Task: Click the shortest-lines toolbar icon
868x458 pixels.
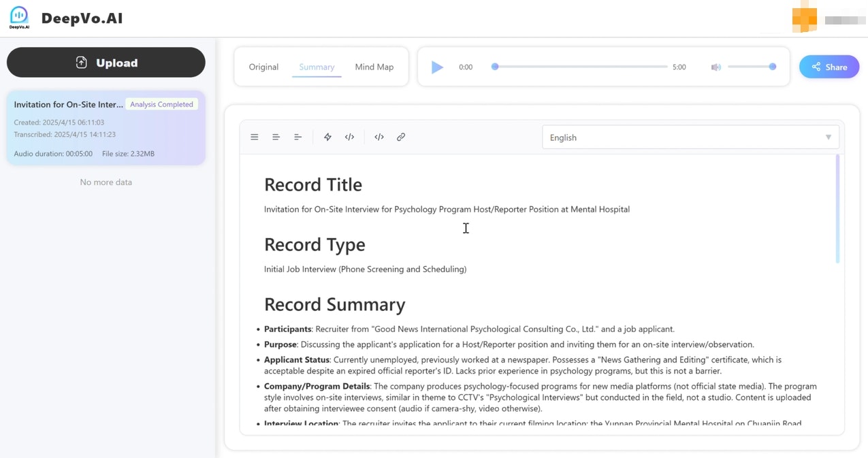Action: coord(298,137)
